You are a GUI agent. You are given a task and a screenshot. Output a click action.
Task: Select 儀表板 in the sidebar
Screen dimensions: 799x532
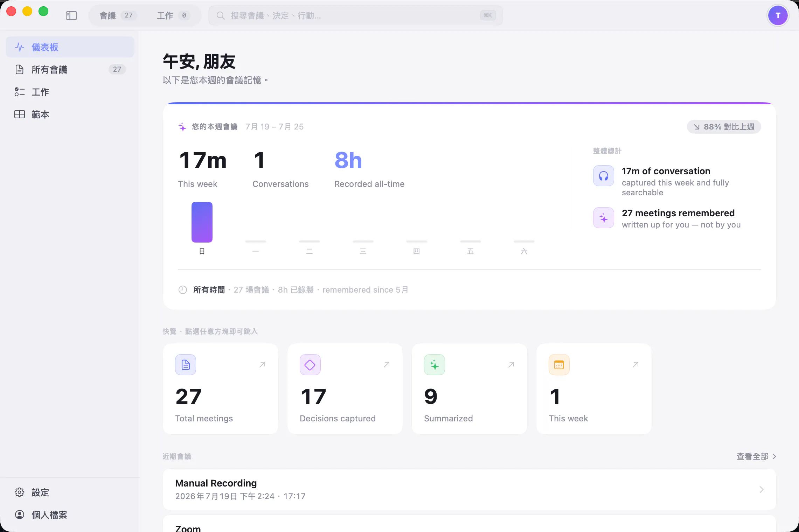[x=70, y=47]
